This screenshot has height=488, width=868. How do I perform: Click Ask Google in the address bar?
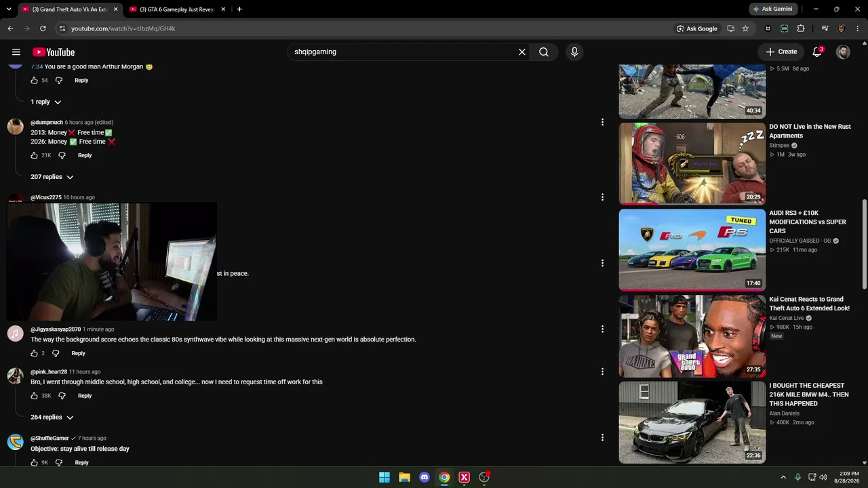tap(697, 28)
